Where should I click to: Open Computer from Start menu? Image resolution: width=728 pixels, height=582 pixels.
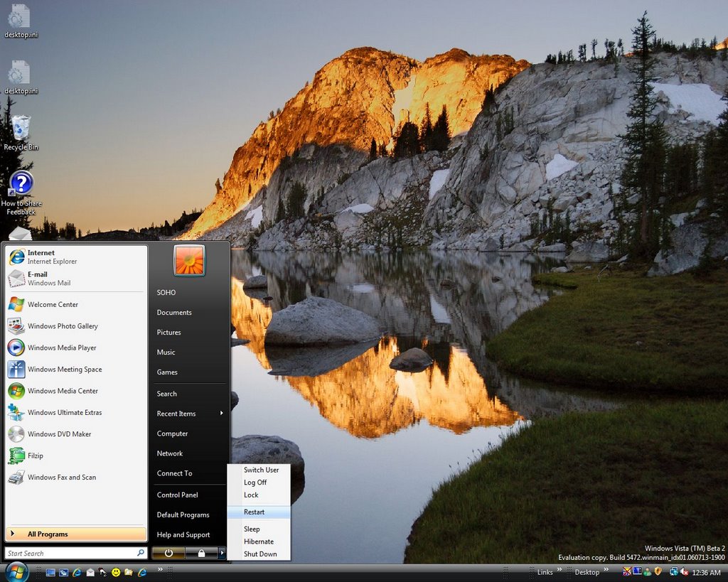tap(189, 433)
